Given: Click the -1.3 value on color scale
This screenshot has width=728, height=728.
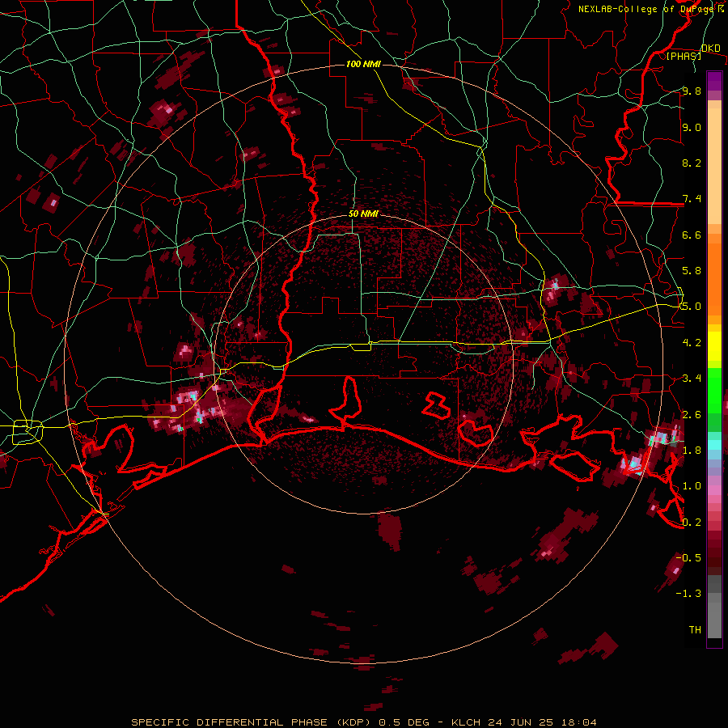Looking at the screenshot, I should click(688, 594).
